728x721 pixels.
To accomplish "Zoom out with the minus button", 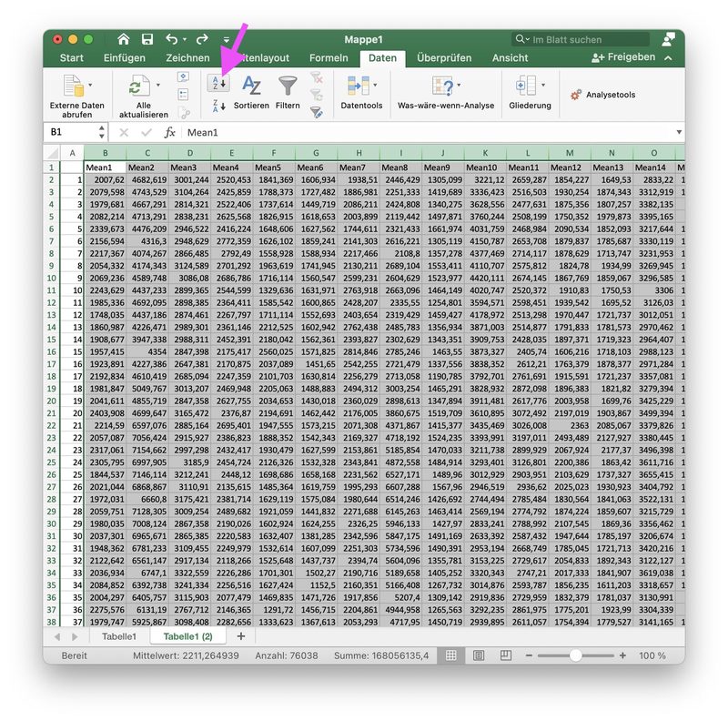I will coord(529,655).
